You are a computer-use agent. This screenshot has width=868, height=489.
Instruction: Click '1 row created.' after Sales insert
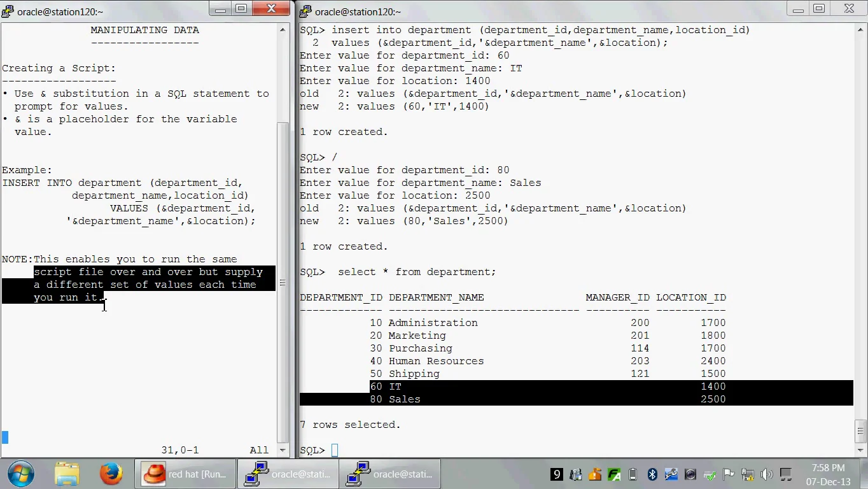(344, 246)
